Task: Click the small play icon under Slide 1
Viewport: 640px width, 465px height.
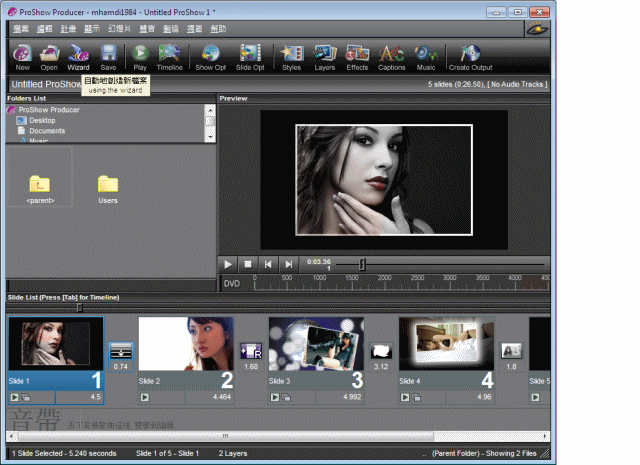Action: 14,397
